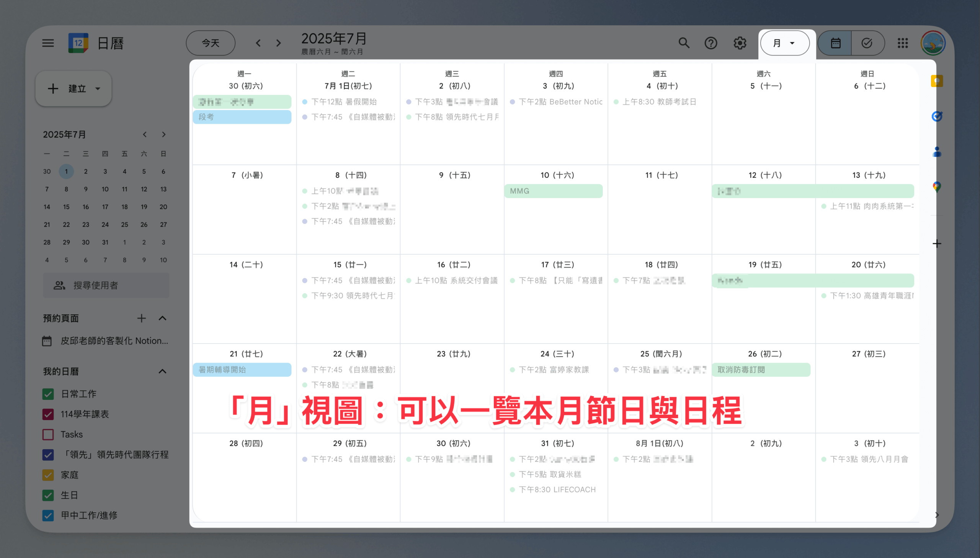This screenshot has width=980, height=558.
Task: Enable the Tasks calendar checkbox
Action: [x=48, y=434]
